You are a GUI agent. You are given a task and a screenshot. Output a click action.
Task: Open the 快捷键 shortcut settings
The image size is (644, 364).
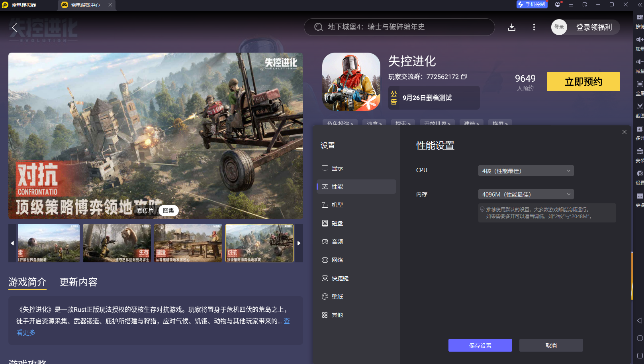pos(356,278)
